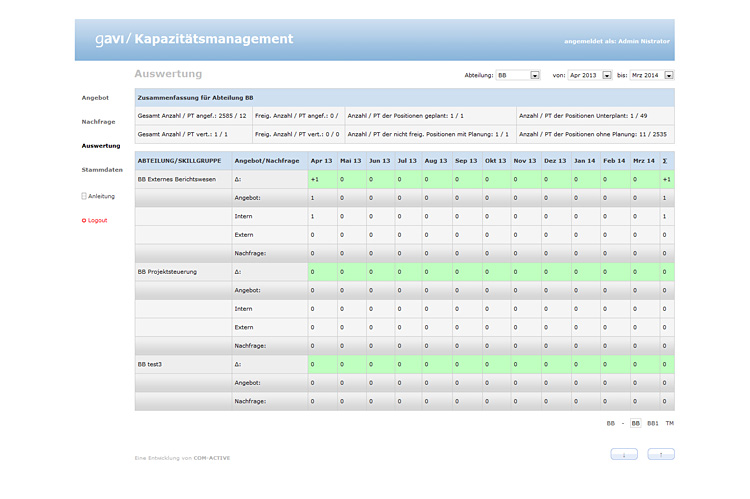
Task: Click the Okt 13 column header
Action: (496, 161)
